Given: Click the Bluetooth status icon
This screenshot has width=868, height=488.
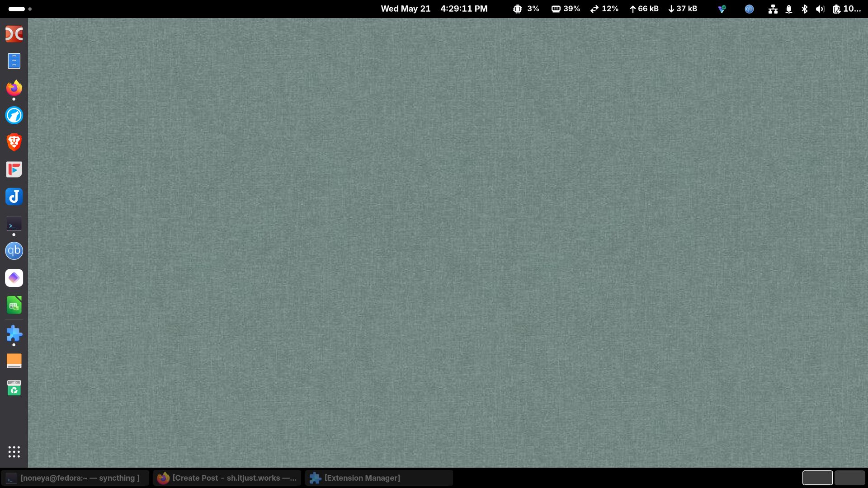Looking at the screenshot, I should (x=805, y=9).
